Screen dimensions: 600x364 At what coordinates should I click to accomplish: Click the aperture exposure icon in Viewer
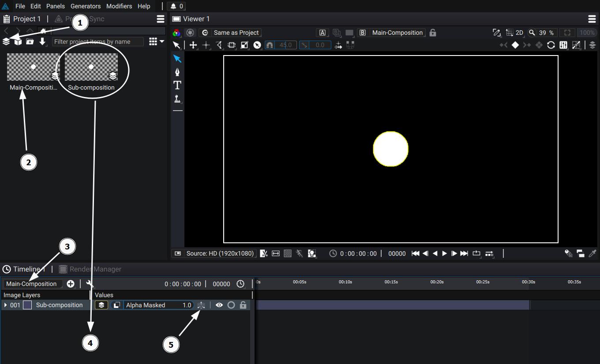190,33
